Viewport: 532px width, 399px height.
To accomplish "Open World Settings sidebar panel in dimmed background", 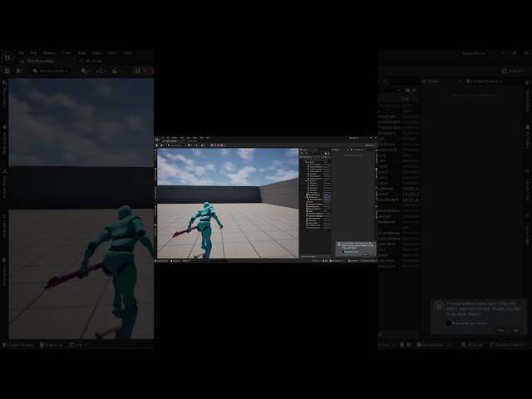I will coord(4,140).
